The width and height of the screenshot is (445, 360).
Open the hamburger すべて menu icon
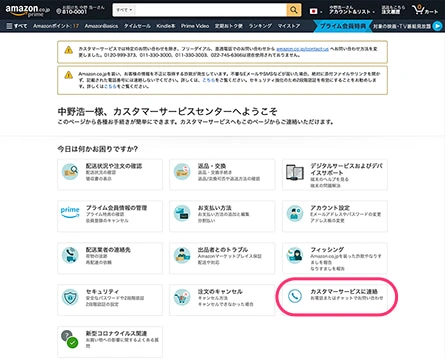click(x=9, y=26)
